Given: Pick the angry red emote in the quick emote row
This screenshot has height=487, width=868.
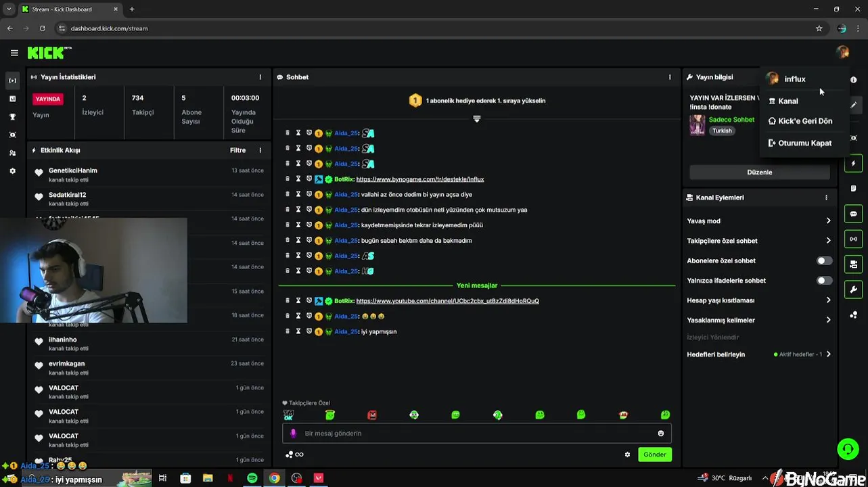Looking at the screenshot, I should tap(372, 415).
